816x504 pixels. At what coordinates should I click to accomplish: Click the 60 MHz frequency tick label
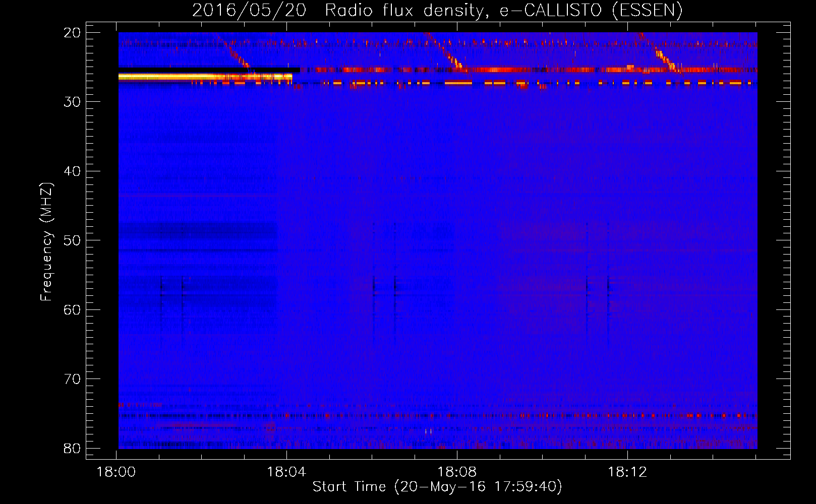[73, 309]
